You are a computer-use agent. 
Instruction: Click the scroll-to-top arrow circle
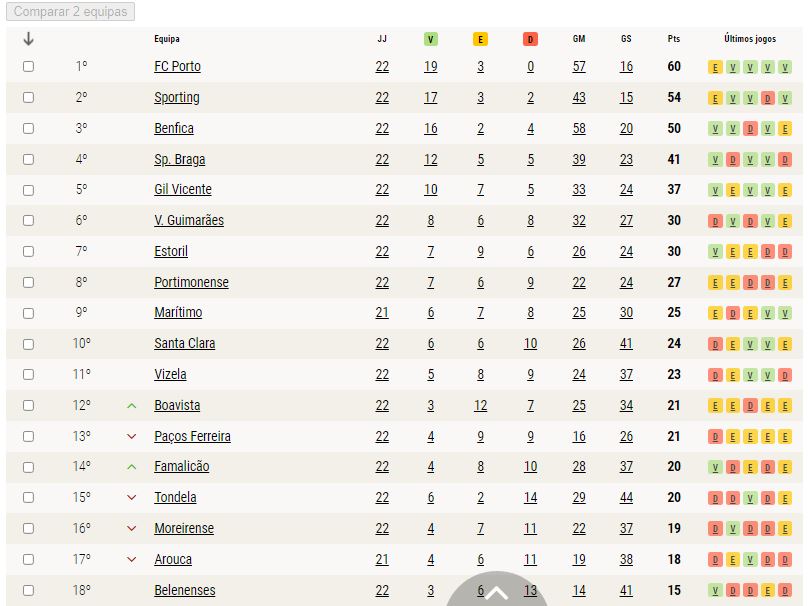496,590
